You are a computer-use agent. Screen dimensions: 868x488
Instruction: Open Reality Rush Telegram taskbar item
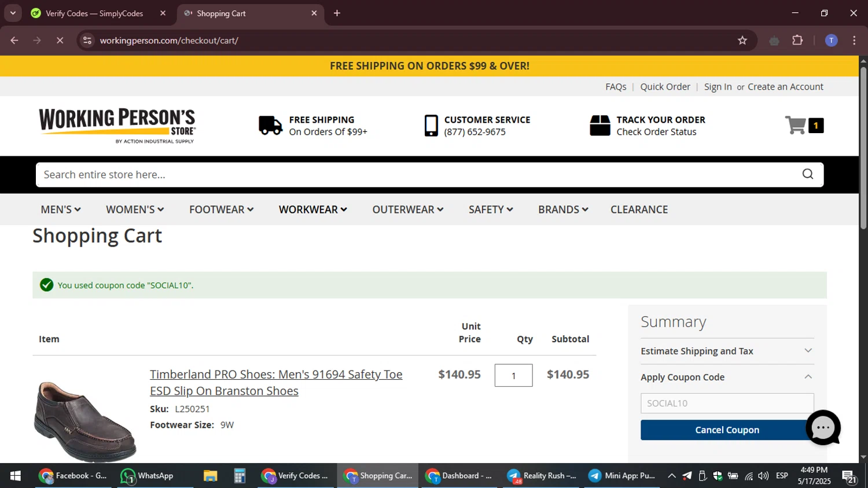pyautogui.click(x=542, y=476)
